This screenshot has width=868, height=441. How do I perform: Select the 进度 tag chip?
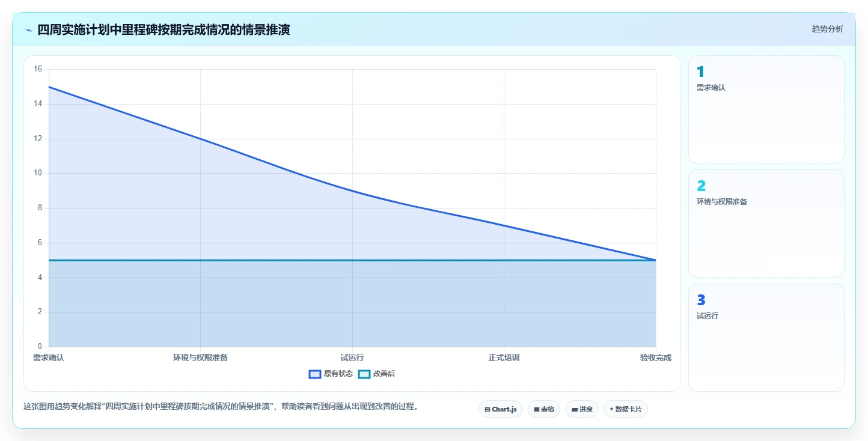tap(582, 409)
